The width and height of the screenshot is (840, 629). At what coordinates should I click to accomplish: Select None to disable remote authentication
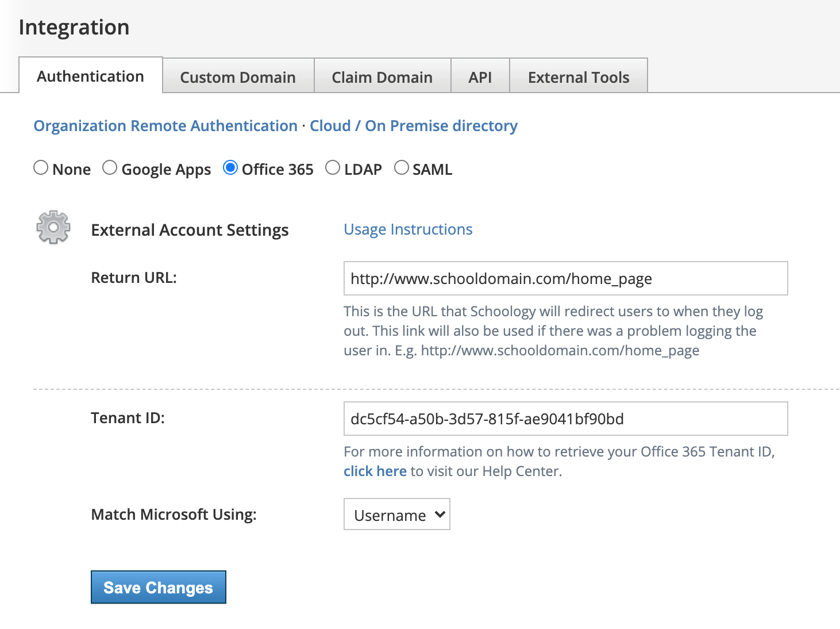click(41, 167)
